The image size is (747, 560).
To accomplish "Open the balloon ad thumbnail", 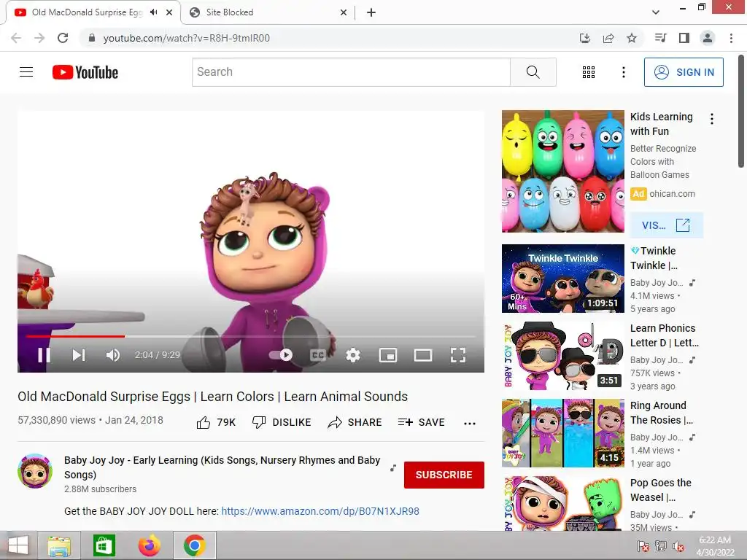I will pos(562,171).
